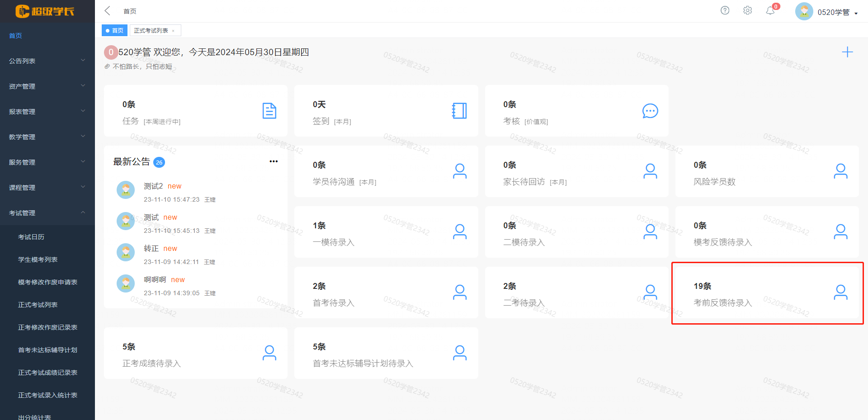Open the settings gear icon

(747, 10)
